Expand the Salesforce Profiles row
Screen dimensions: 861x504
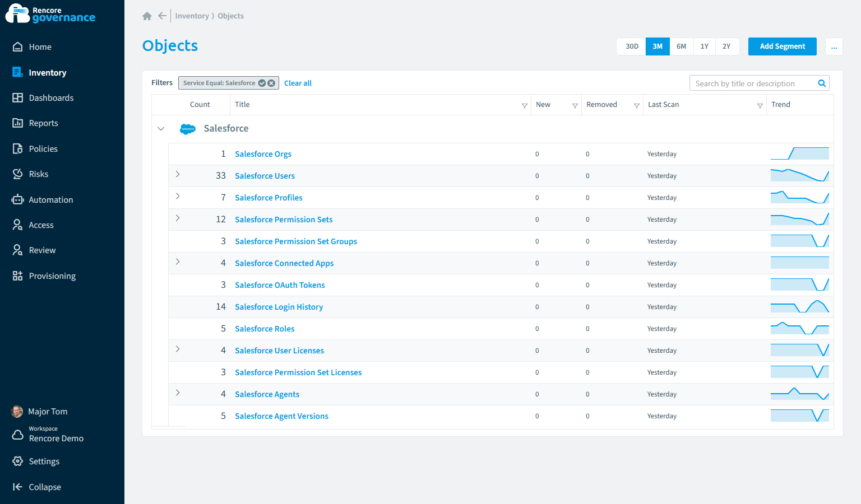[x=178, y=197]
